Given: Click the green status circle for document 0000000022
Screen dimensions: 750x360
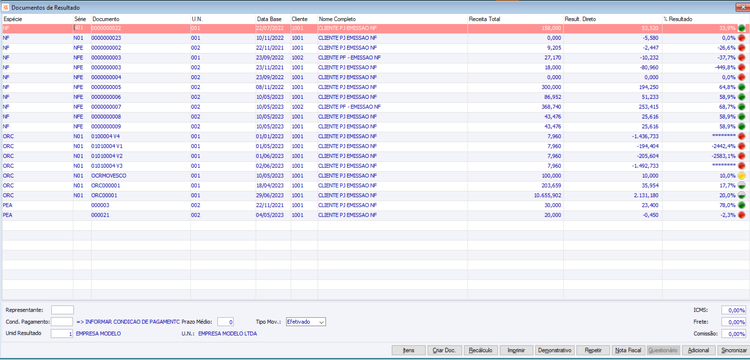Looking at the screenshot, I should pos(741,28).
